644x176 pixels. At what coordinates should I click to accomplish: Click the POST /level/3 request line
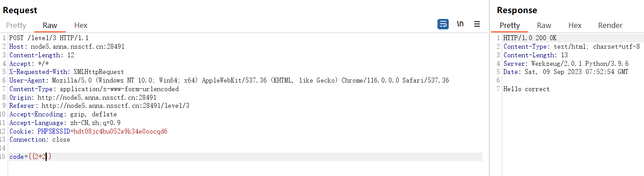coord(49,38)
